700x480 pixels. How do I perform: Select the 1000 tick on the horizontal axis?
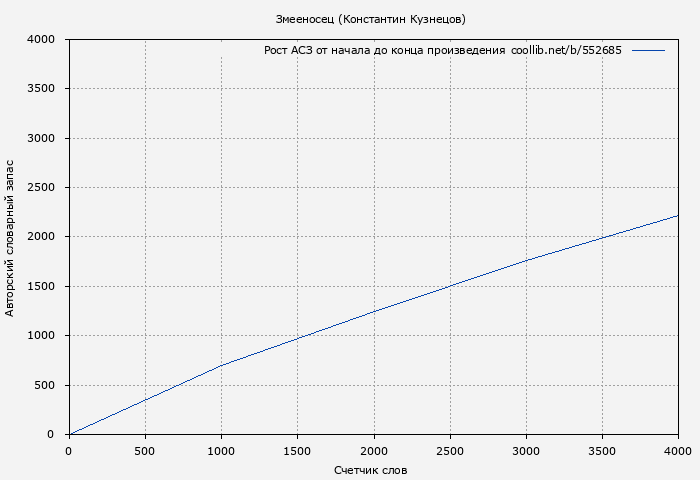[221, 451]
